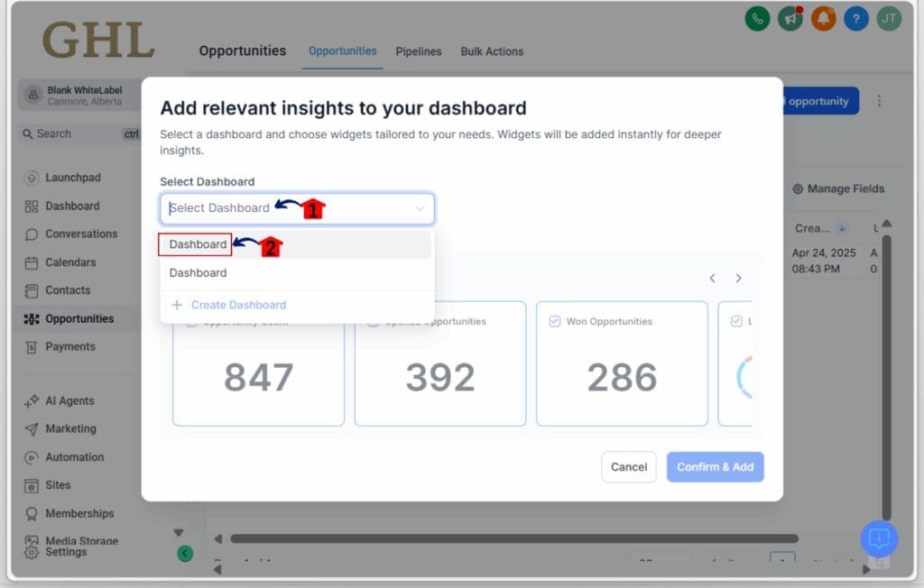Open the notifications bell icon
The height and width of the screenshot is (588, 924).
point(823,19)
